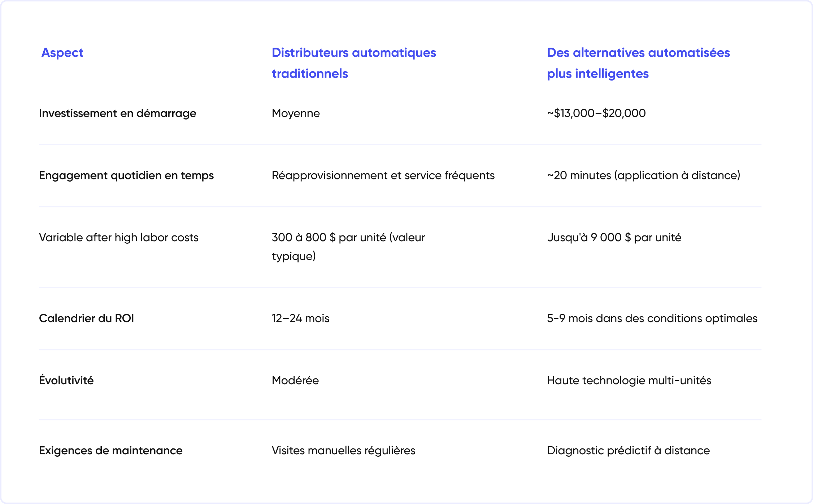This screenshot has width=813, height=504.
Task: Click the Jusqu'à 9 000 $ par unité value
Action: pyautogui.click(x=614, y=238)
